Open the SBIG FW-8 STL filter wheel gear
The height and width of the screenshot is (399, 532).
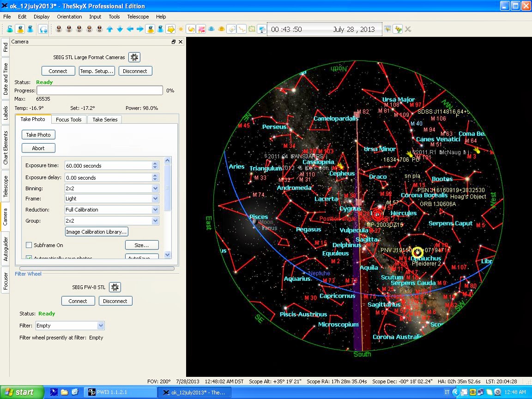coord(115,287)
